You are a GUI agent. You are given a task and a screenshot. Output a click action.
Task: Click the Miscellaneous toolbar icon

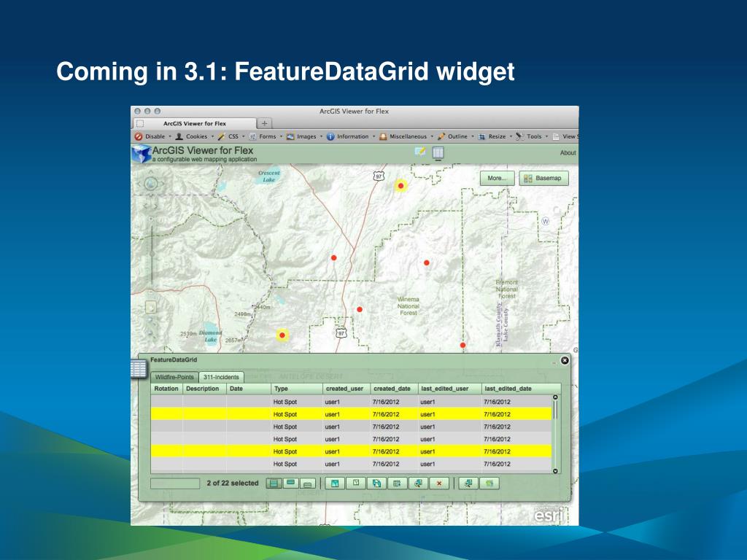coord(382,136)
